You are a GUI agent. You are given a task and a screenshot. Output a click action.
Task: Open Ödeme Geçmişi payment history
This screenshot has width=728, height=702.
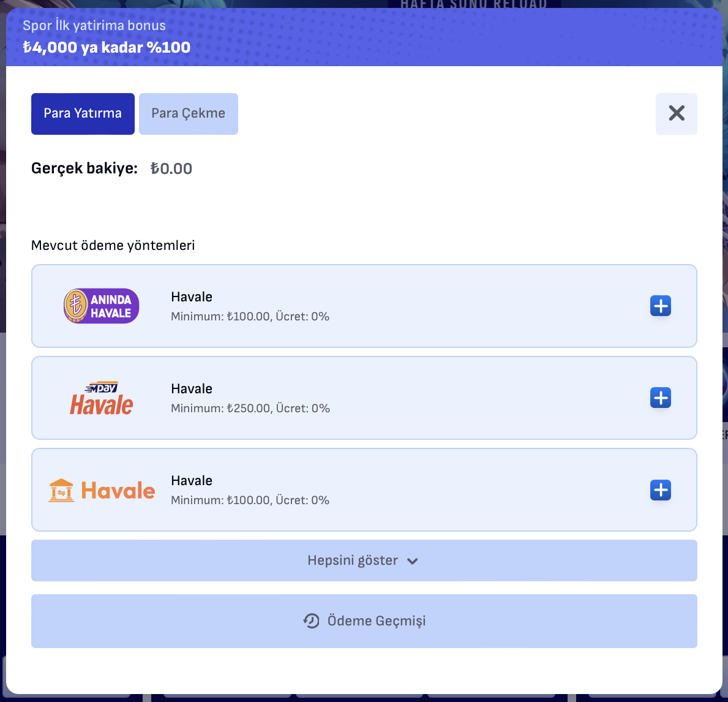[x=364, y=621]
